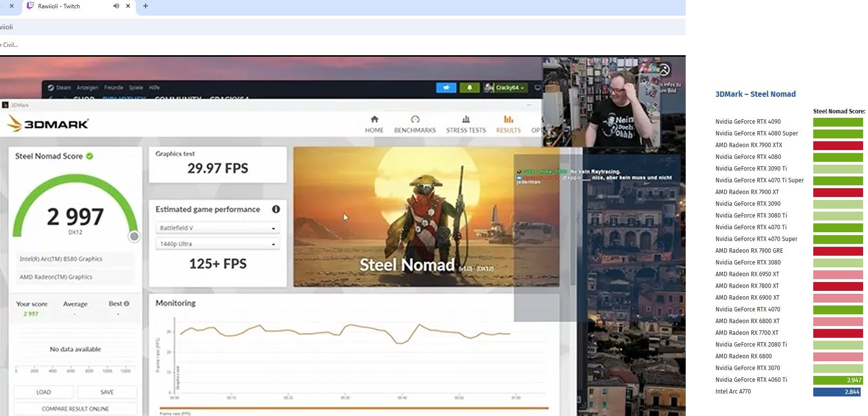The width and height of the screenshot is (868, 416).
Task: Click the Nvidia GeForce RTX 4070 Ti Super label
Action: click(x=759, y=180)
